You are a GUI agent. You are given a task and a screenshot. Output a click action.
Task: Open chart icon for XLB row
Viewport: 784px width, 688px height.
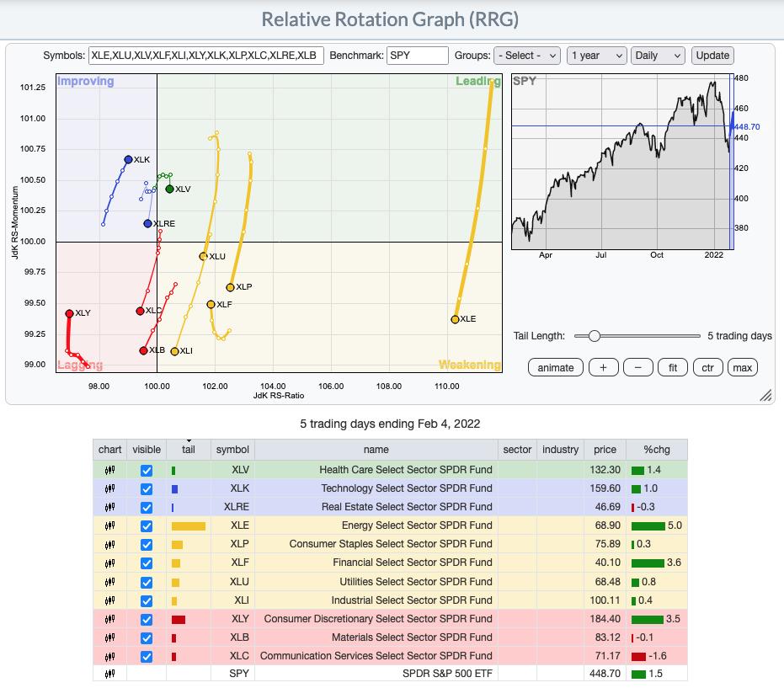point(109,637)
